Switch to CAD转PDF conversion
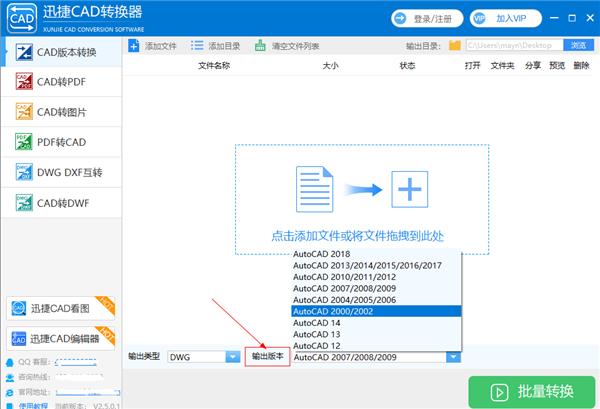Image resolution: width=600 pixels, height=409 pixels. click(61, 82)
